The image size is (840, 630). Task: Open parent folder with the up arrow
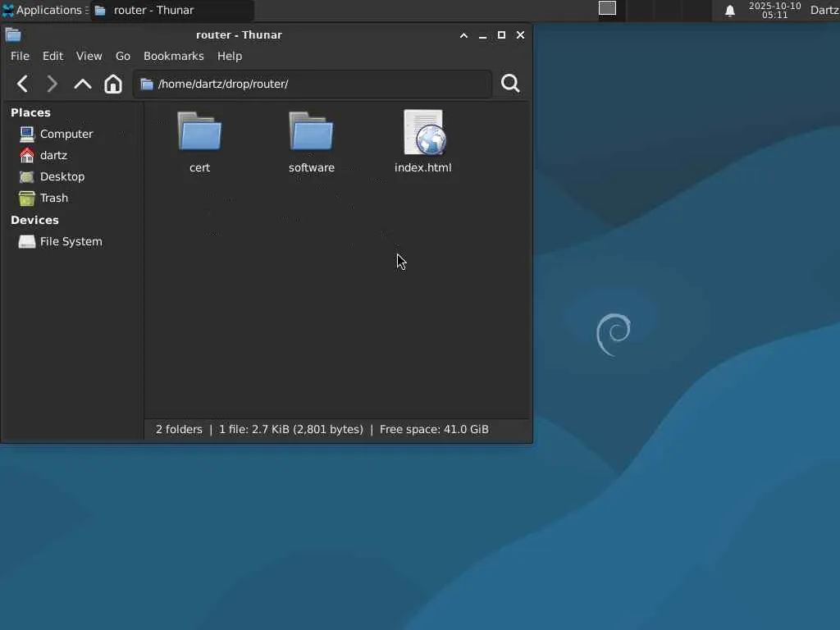[83, 84]
